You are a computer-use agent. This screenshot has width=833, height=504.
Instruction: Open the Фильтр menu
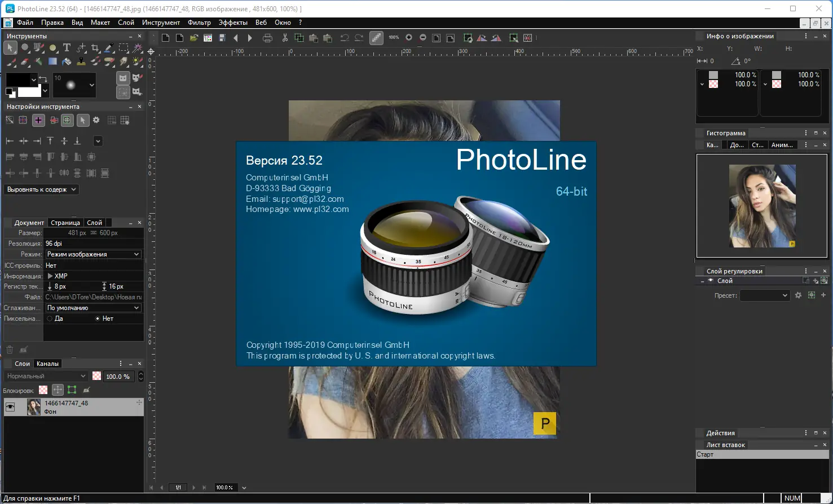click(199, 23)
